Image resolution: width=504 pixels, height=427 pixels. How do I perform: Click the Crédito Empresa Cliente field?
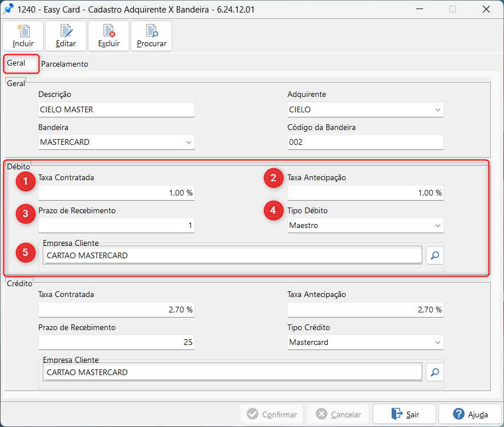[x=234, y=372]
